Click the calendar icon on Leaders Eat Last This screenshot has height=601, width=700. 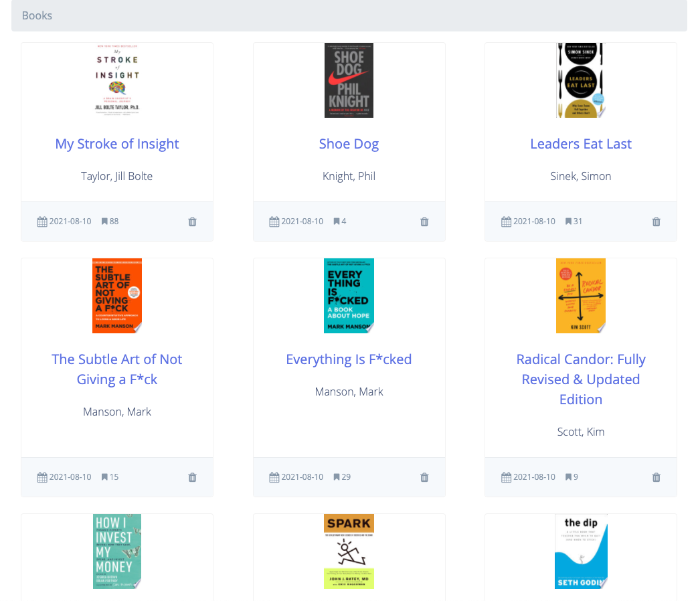(505, 221)
